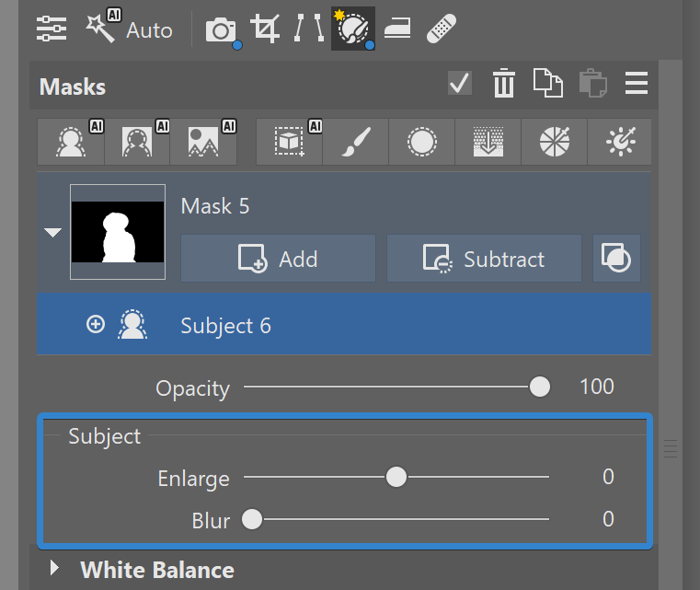Add an AI Select Subject mask

71,142
